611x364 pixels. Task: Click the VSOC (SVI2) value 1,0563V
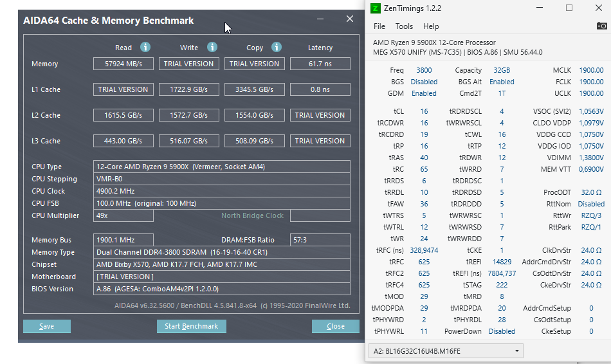(x=591, y=111)
